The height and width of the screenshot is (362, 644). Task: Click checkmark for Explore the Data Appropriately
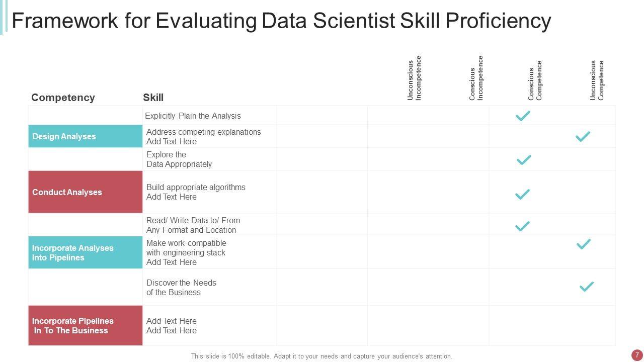(524, 160)
